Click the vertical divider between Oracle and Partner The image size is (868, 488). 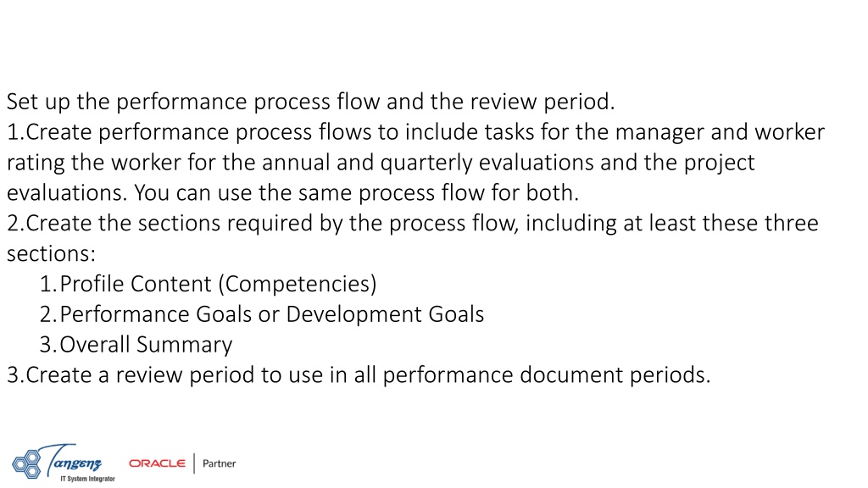pyautogui.click(x=194, y=463)
